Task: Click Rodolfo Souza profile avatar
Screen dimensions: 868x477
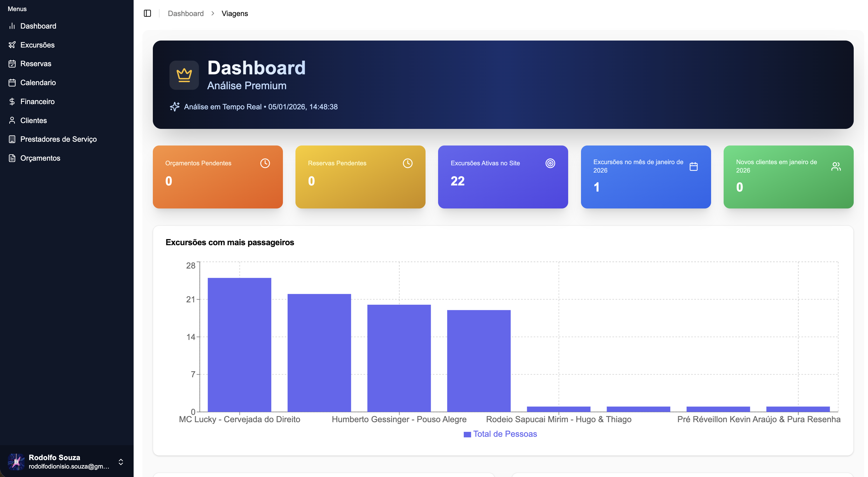Action: [x=16, y=462]
